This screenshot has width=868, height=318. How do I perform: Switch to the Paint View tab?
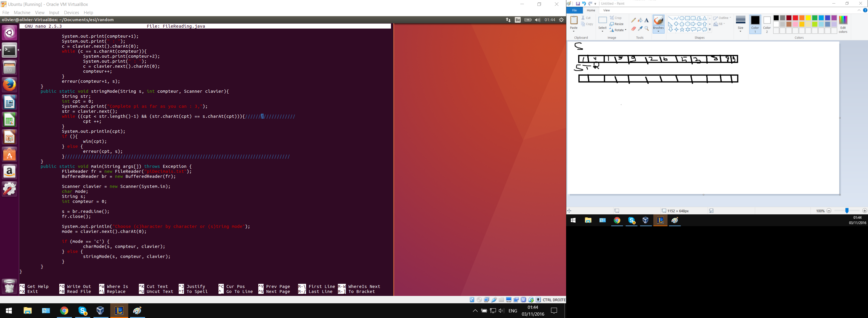click(x=606, y=10)
